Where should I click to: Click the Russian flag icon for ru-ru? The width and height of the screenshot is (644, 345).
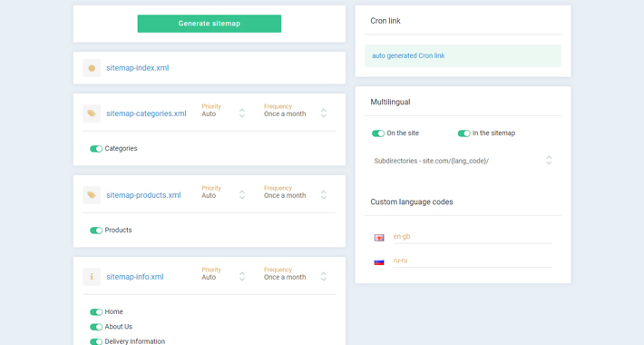point(379,261)
